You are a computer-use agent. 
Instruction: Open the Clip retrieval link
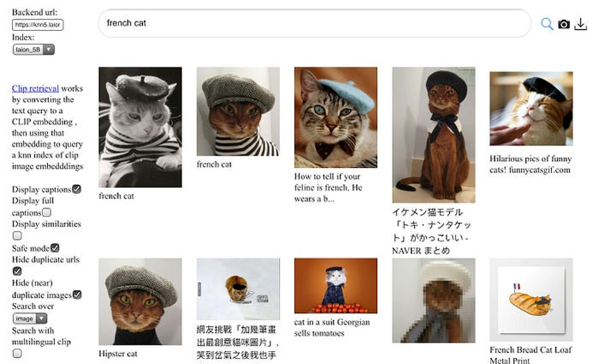point(36,89)
